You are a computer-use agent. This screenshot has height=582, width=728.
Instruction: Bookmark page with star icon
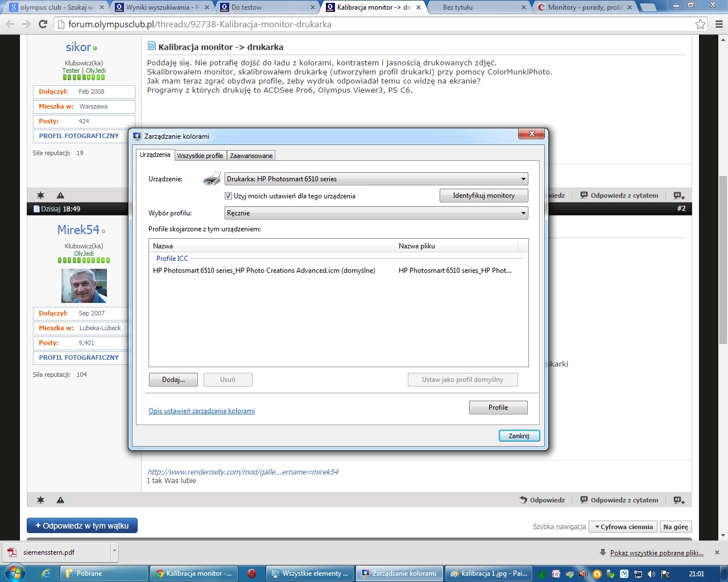pos(701,24)
